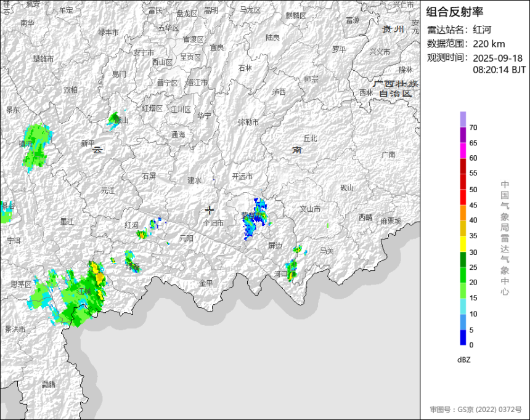Viewport: 530px width, 420px height.
Task: Click the 勐腊 map label
Action: click(49, 384)
